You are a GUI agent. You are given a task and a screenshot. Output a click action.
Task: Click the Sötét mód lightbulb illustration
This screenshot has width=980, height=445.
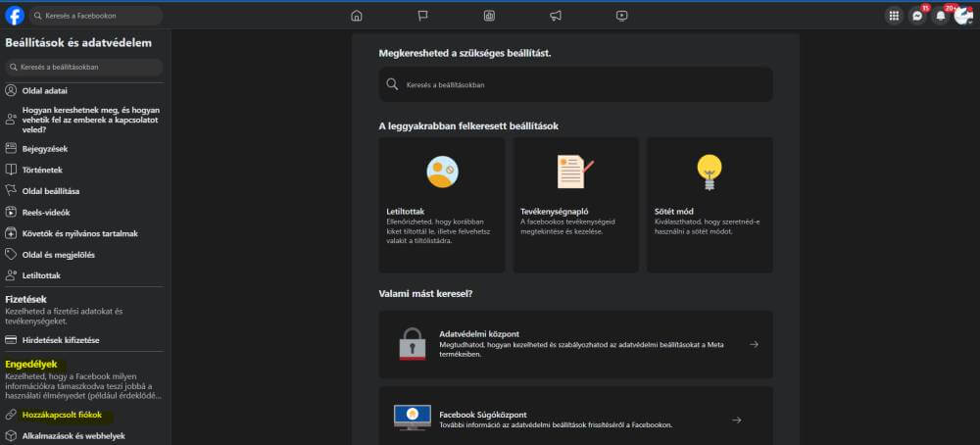pos(710,173)
